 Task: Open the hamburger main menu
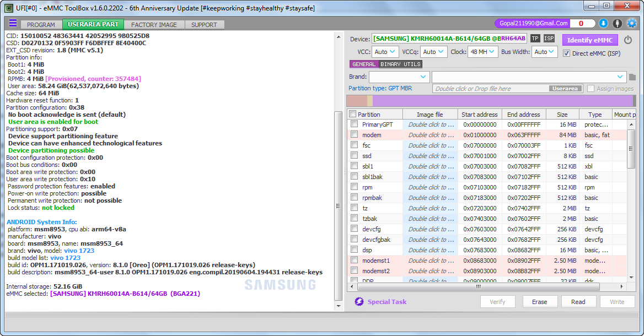coord(13,23)
